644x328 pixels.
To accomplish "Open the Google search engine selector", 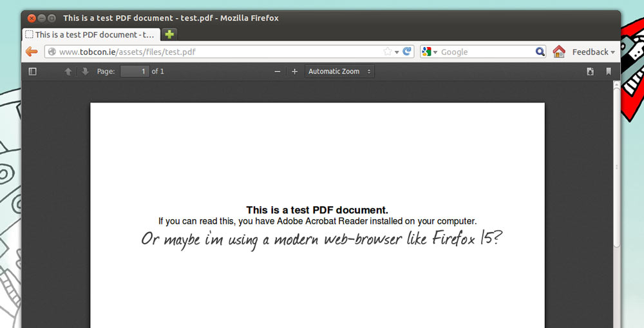I will pos(429,52).
